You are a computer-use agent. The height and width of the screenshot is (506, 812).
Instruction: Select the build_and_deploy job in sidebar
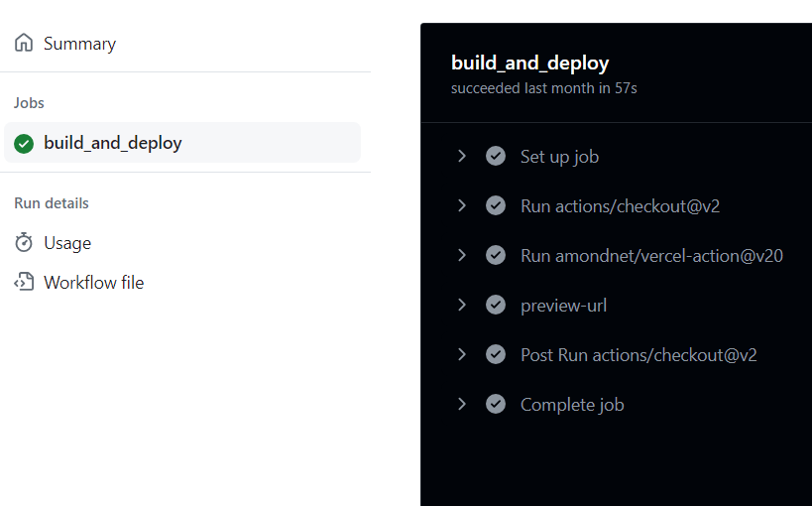[182, 143]
